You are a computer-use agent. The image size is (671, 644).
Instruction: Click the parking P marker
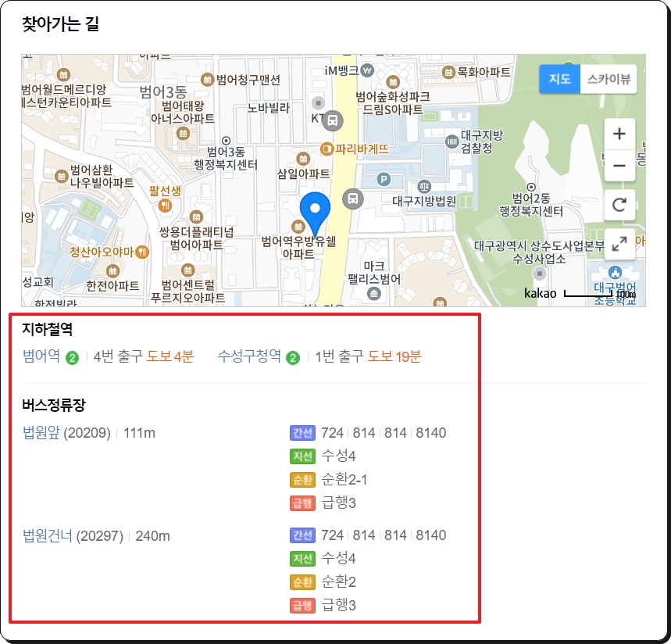point(384,180)
